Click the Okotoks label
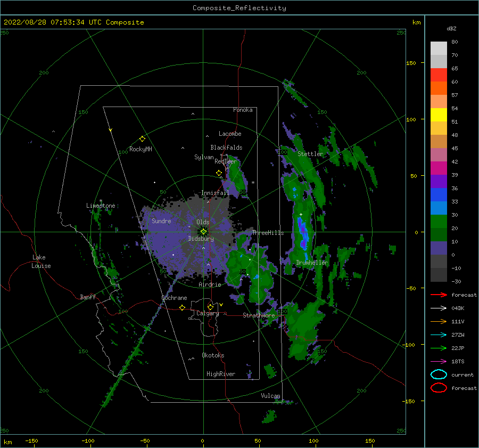Viewport: 479px width, 448px height. click(213, 355)
